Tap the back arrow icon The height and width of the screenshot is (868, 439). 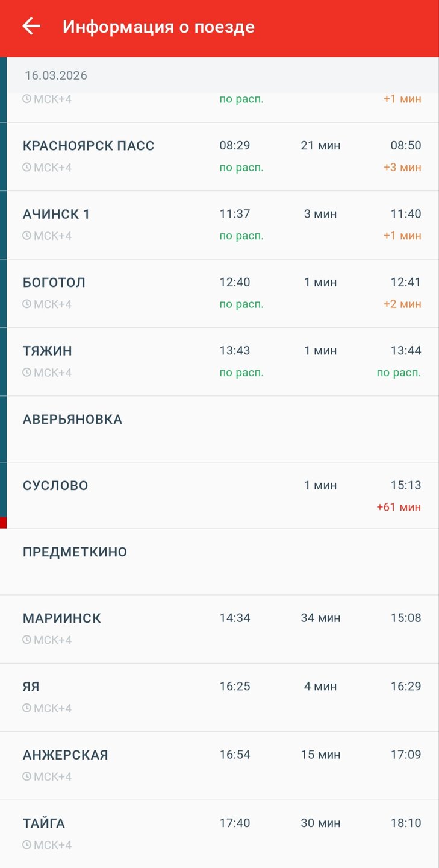pos(31,26)
